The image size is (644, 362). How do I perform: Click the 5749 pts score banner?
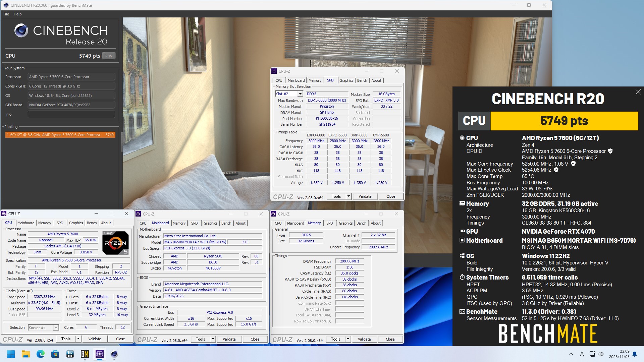(x=564, y=121)
